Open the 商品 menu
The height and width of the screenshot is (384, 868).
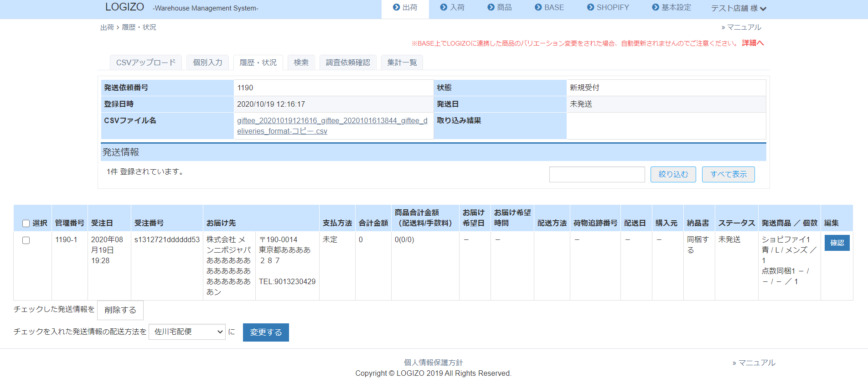point(500,7)
